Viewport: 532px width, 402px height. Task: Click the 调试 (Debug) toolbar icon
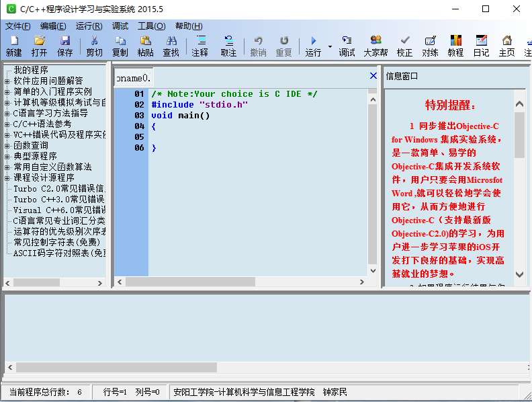[347, 45]
